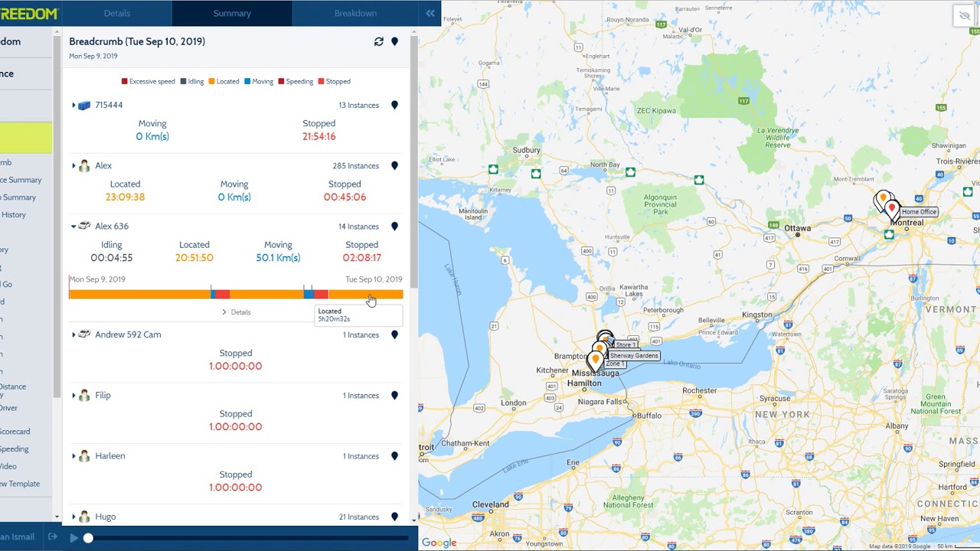The width and height of the screenshot is (980, 551).
Task: Click the Sherway Gardens map marker label
Action: tap(634, 356)
